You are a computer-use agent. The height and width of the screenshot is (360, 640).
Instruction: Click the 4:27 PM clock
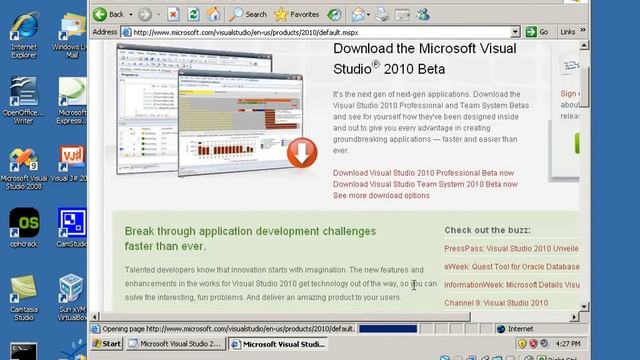[x=568, y=344]
